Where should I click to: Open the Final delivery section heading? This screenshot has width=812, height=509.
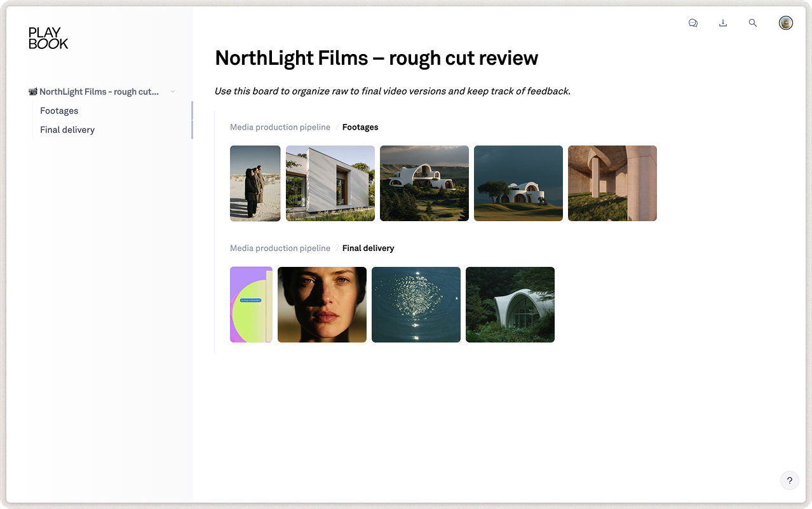tap(368, 248)
